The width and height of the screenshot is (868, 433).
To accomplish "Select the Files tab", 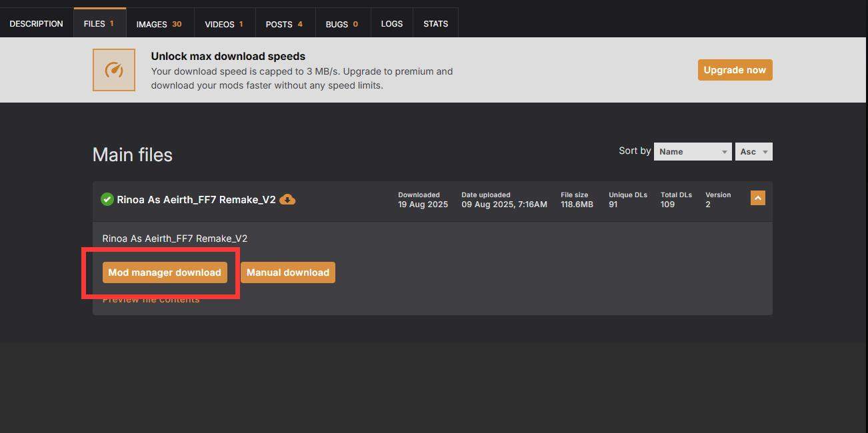I will coord(99,24).
